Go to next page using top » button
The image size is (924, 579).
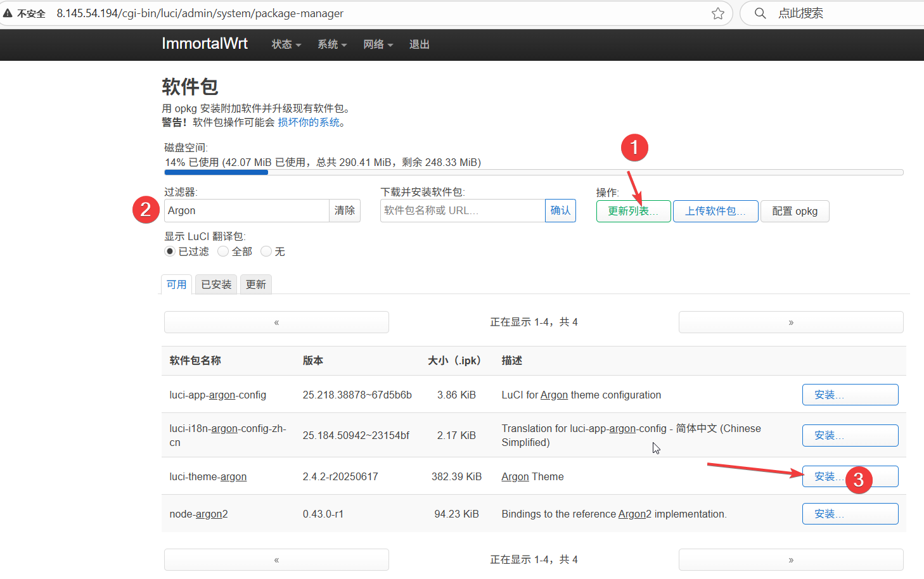coord(790,322)
